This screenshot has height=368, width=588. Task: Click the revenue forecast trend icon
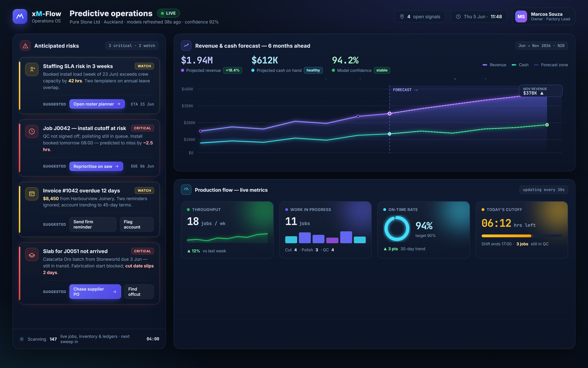coord(186,46)
